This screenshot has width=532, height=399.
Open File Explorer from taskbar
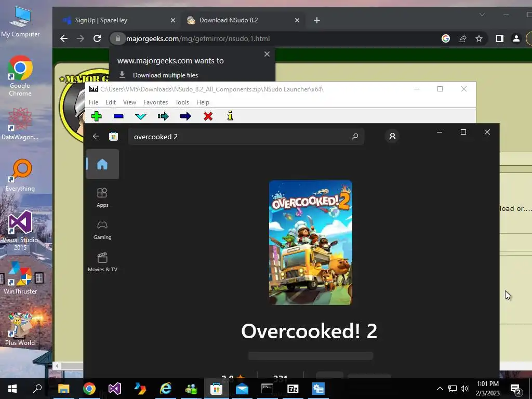coord(63,389)
